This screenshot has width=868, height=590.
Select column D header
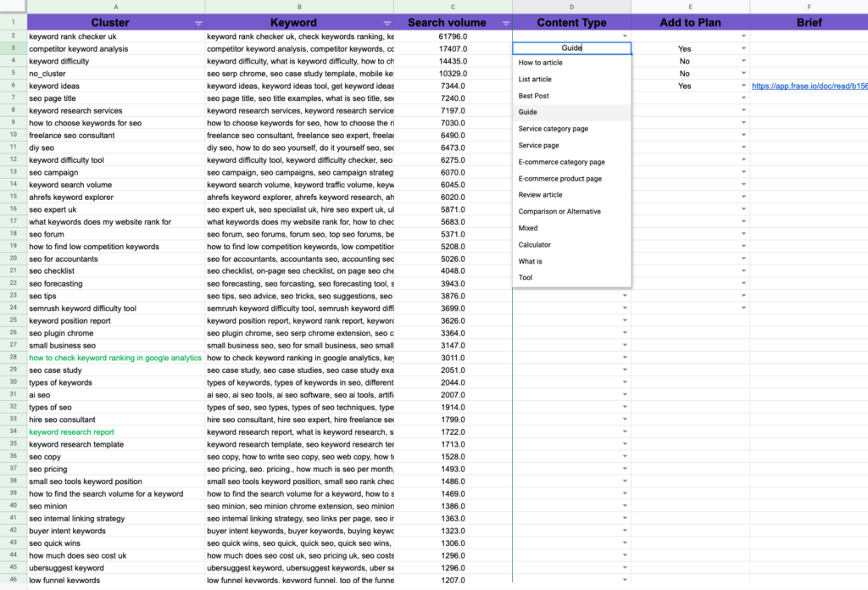pyautogui.click(x=571, y=7)
